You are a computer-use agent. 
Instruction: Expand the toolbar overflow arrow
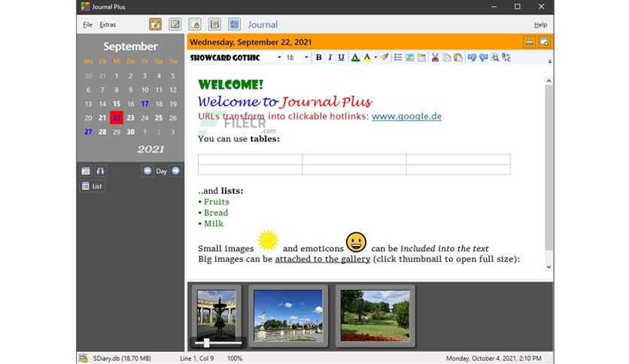tap(549, 62)
